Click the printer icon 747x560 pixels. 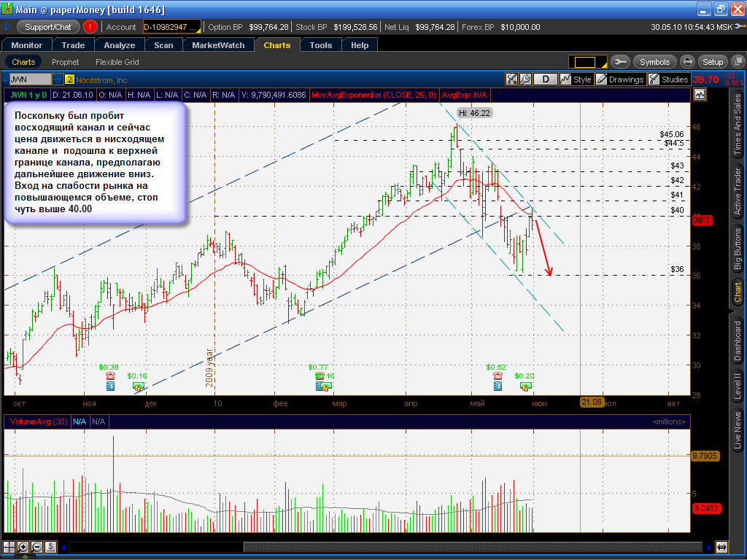[687, 62]
